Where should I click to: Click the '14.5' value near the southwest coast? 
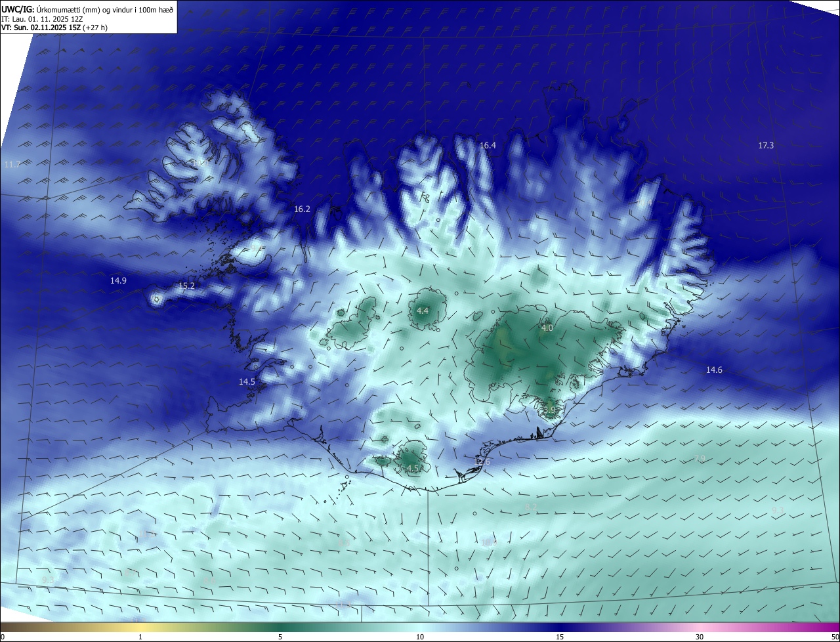[x=247, y=382]
